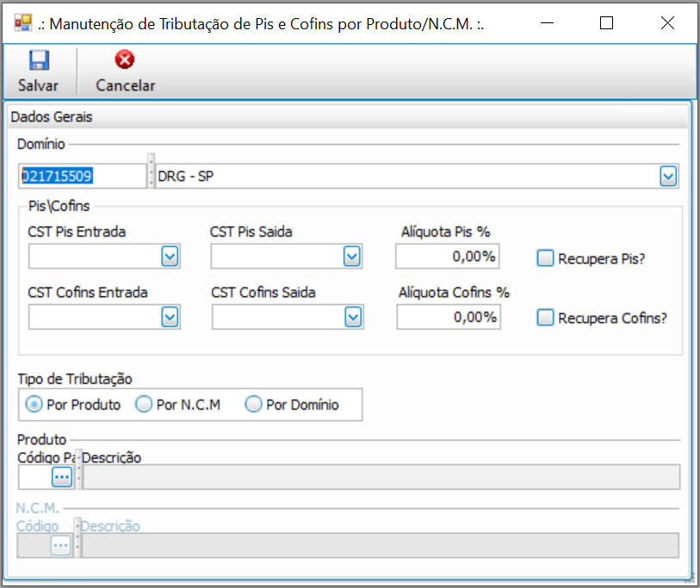Open the CST Cofins Entrada dropdown

[x=170, y=318]
